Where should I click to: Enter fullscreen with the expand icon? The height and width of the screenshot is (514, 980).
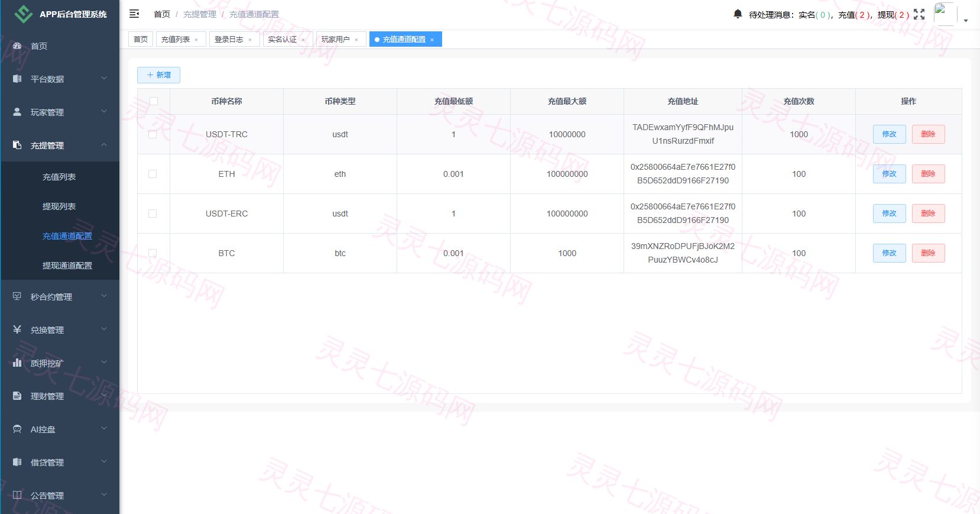tap(919, 14)
